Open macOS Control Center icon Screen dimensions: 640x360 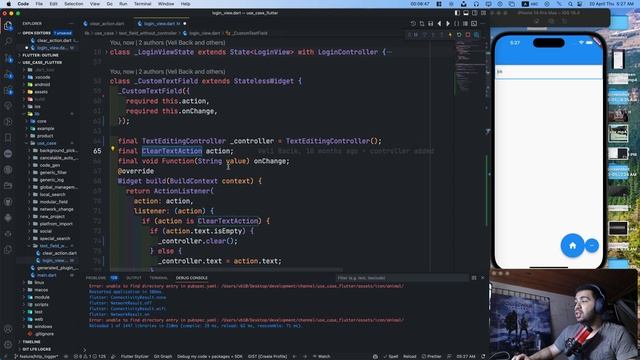[580, 4]
